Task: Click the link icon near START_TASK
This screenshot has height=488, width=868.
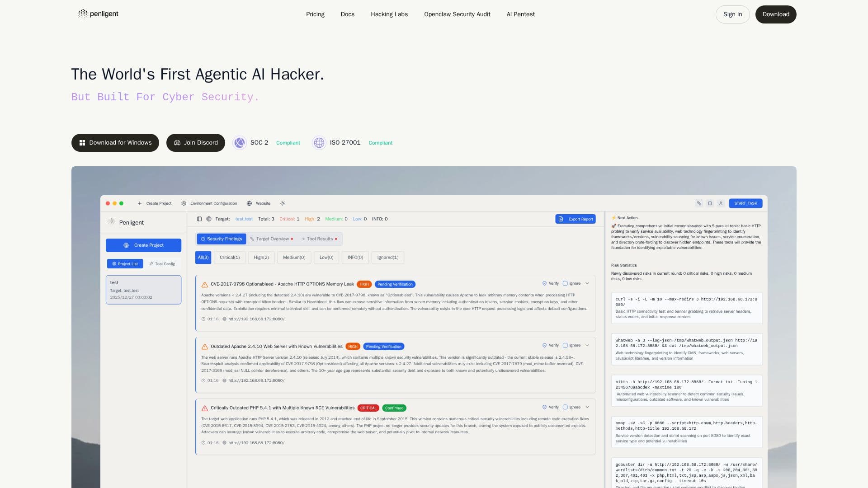Action: click(699, 203)
